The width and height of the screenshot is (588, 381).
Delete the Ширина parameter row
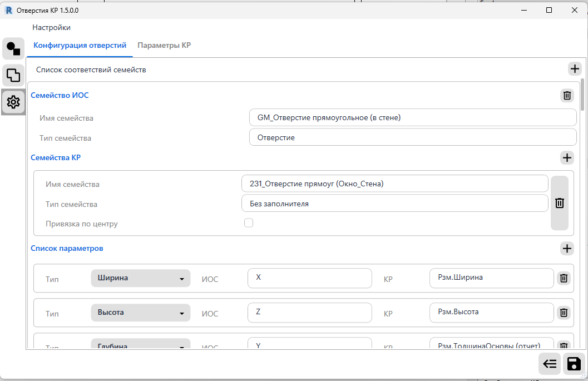[564, 278]
